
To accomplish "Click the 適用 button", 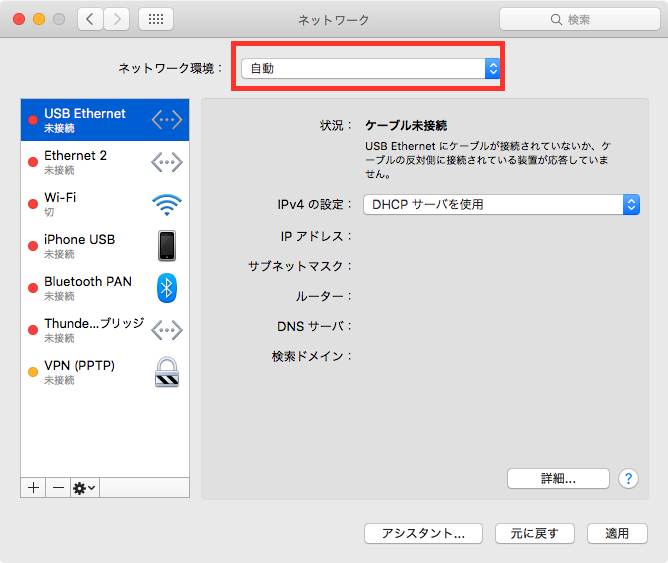I will click(617, 533).
